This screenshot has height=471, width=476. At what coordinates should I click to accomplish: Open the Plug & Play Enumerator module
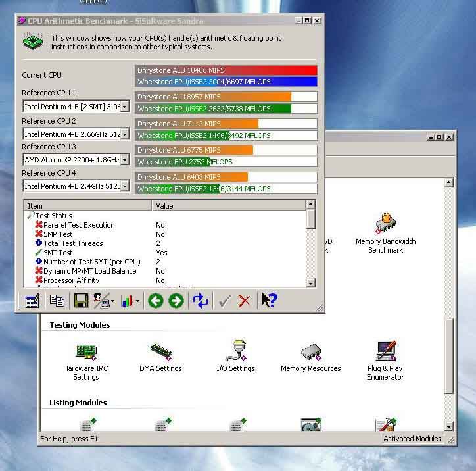click(385, 360)
